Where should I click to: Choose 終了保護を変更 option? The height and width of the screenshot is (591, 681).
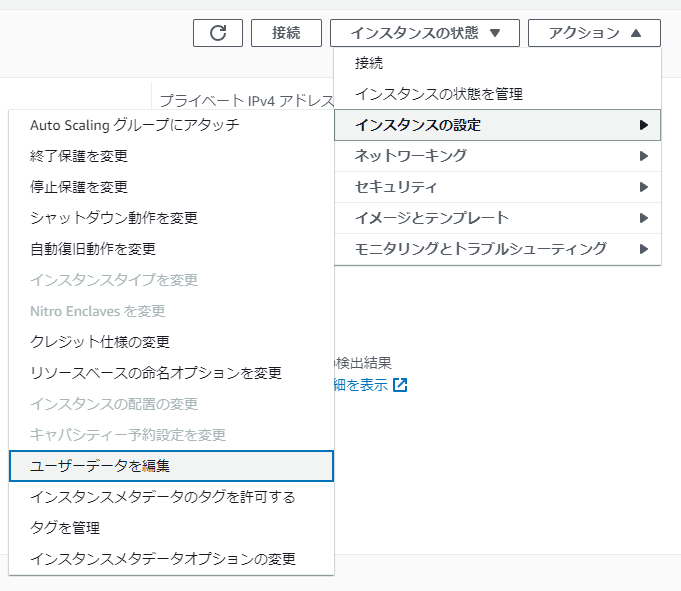click(171, 156)
